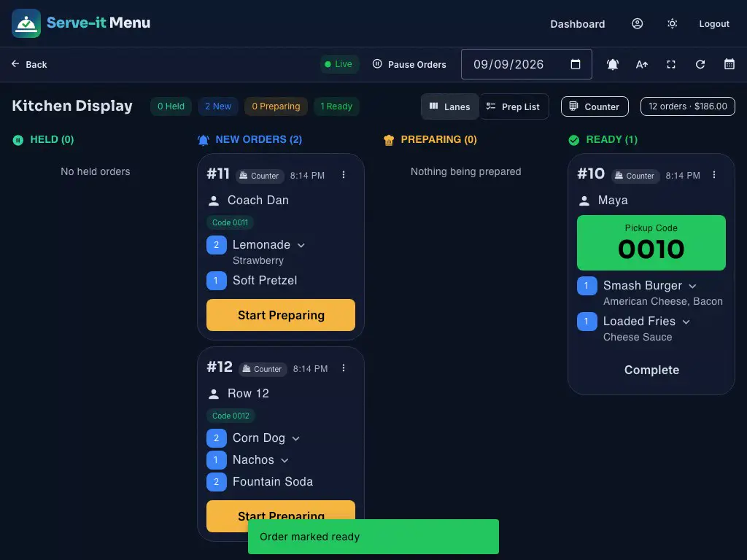Click the READY (1) column header
Image resolution: width=747 pixels, height=560 pixels.
[612, 139]
